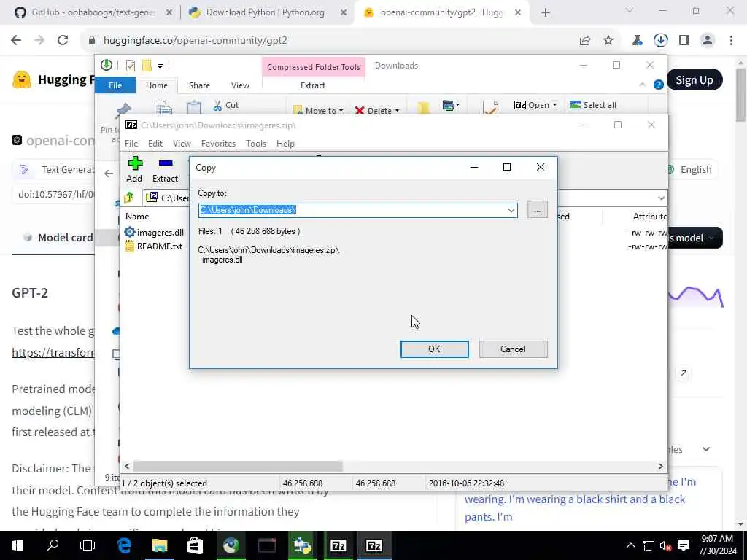Screen dimensions: 747x560
Task: Click Explorer quick access new folder icon
Action: pyautogui.click(x=147, y=65)
